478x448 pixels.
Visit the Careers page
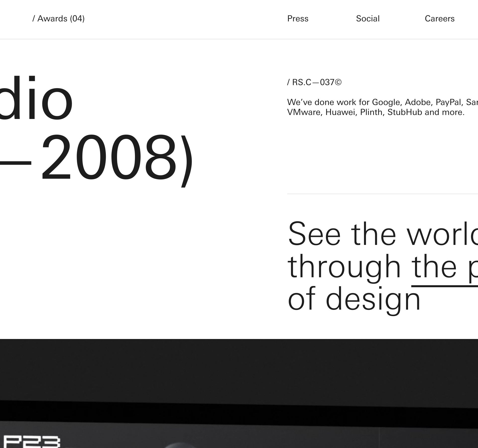pos(439,19)
